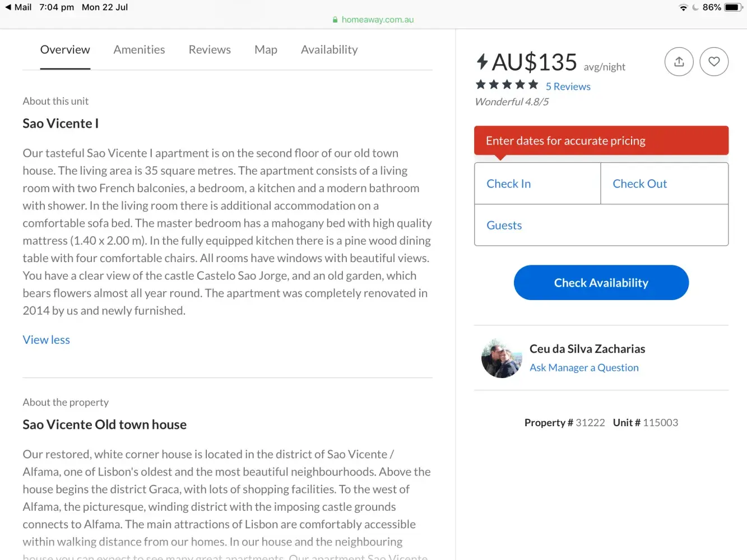
Task: Tap the padlock icon beside homeaway.com.au
Action: tap(335, 20)
